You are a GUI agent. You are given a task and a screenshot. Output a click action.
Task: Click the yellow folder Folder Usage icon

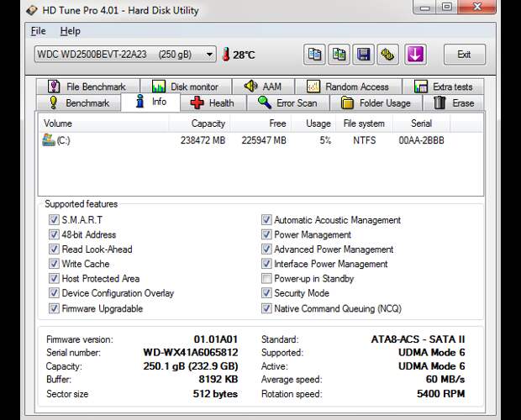pyautogui.click(x=347, y=102)
